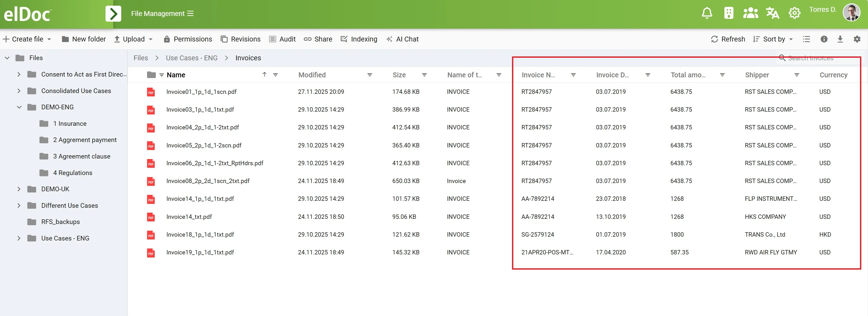Open the File Management menu
This screenshot has width=868, height=316.
click(162, 13)
